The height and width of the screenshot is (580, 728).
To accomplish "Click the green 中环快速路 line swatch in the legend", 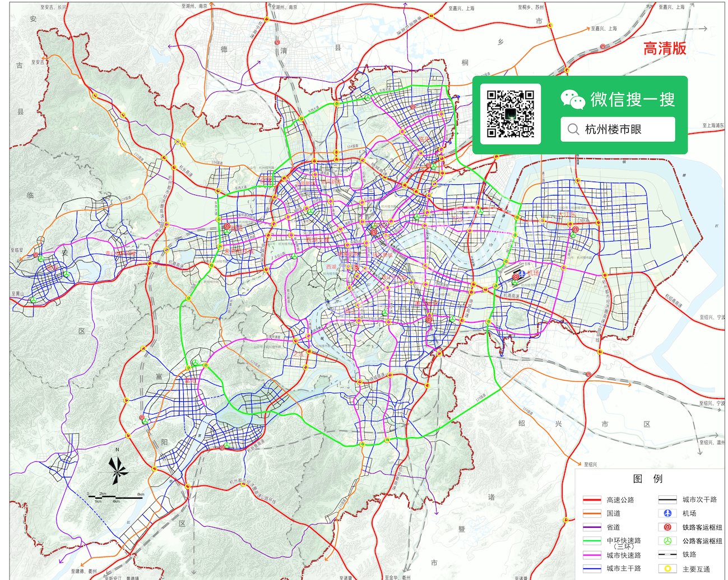I will click(x=592, y=541).
